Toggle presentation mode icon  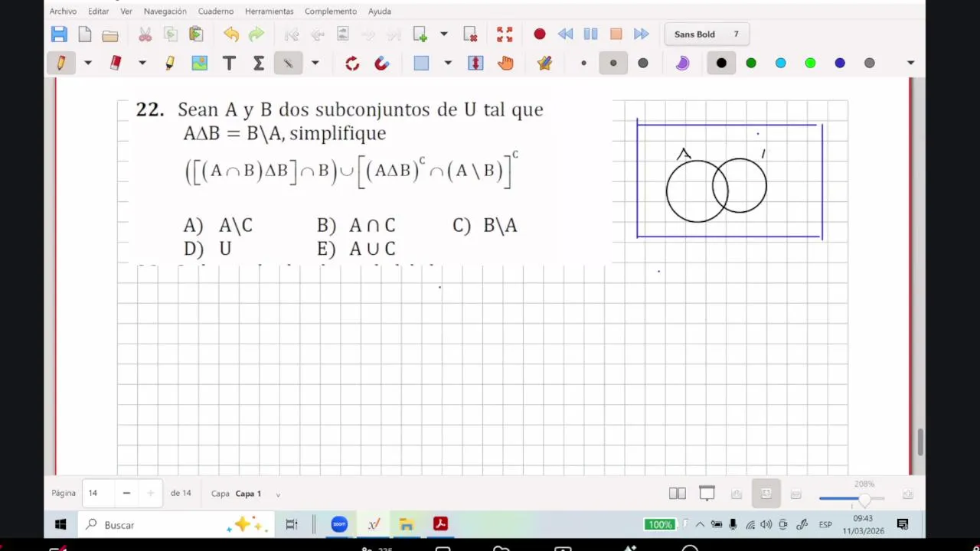(707, 494)
